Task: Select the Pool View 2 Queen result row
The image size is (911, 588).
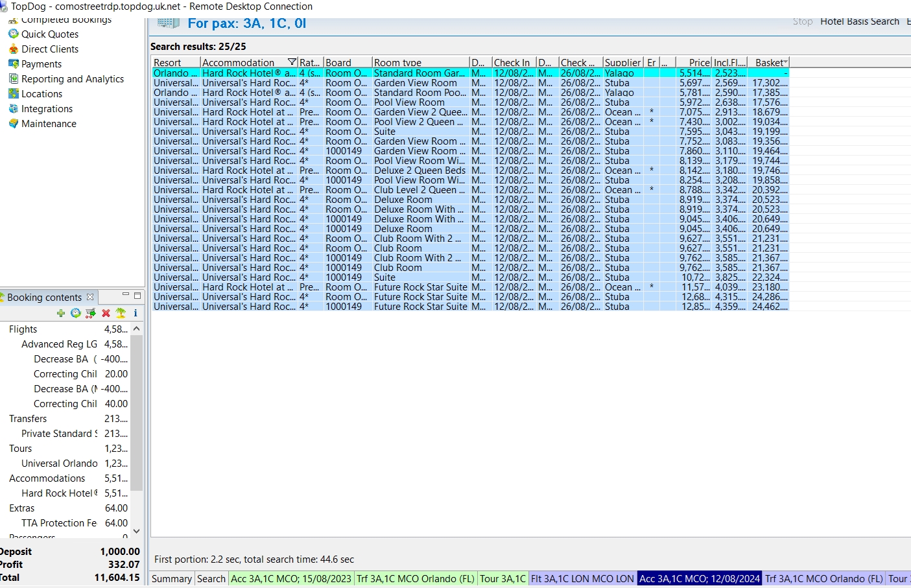Action: point(470,122)
